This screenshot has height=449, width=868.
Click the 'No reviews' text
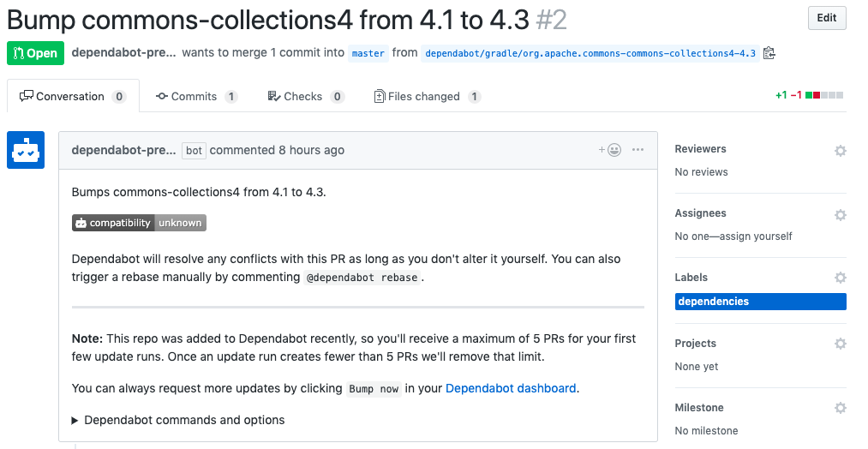click(x=702, y=172)
